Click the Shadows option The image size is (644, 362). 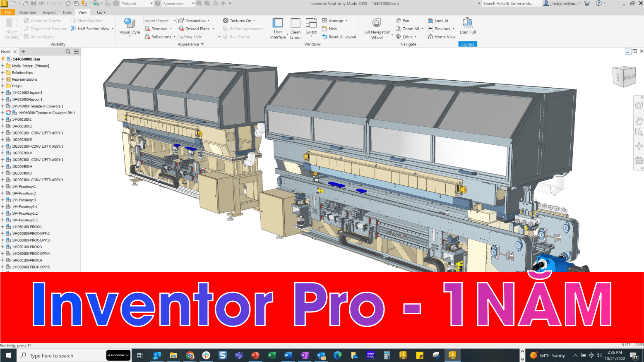[x=158, y=29]
